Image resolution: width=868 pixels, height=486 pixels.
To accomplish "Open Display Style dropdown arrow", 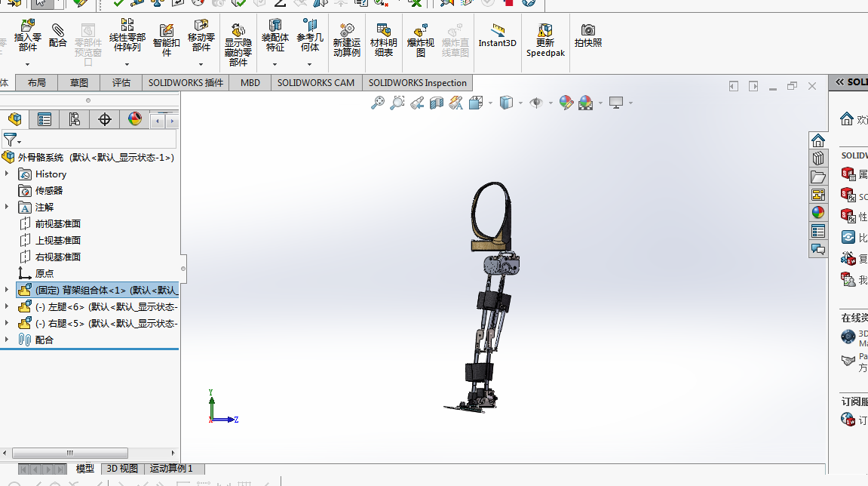I will (520, 103).
